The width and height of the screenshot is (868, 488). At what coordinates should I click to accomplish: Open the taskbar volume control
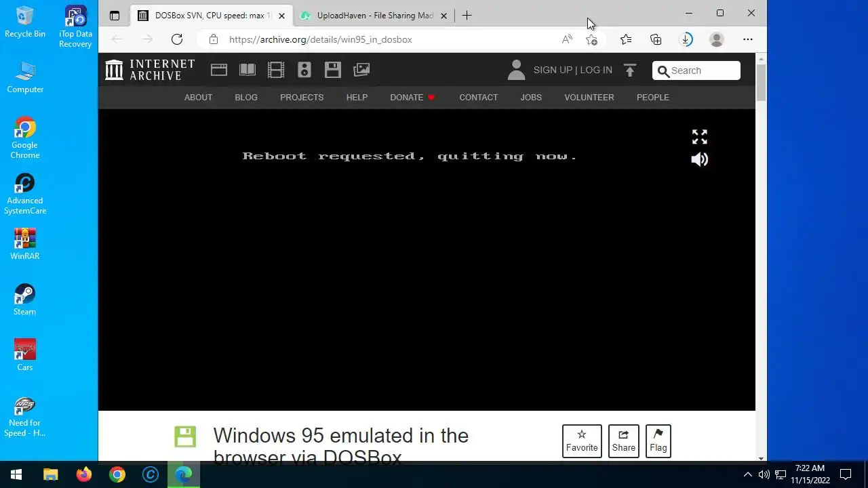click(764, 474)
